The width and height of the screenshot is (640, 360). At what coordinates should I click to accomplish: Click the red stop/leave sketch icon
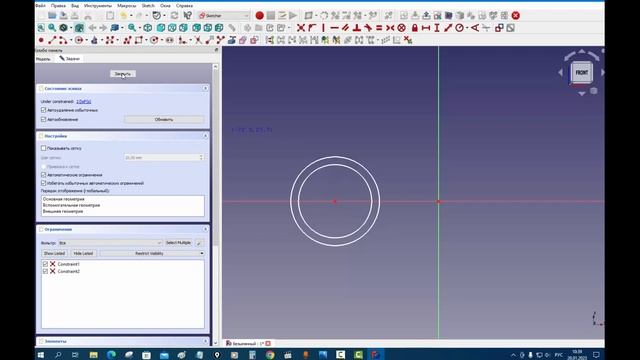pos(516,16)
